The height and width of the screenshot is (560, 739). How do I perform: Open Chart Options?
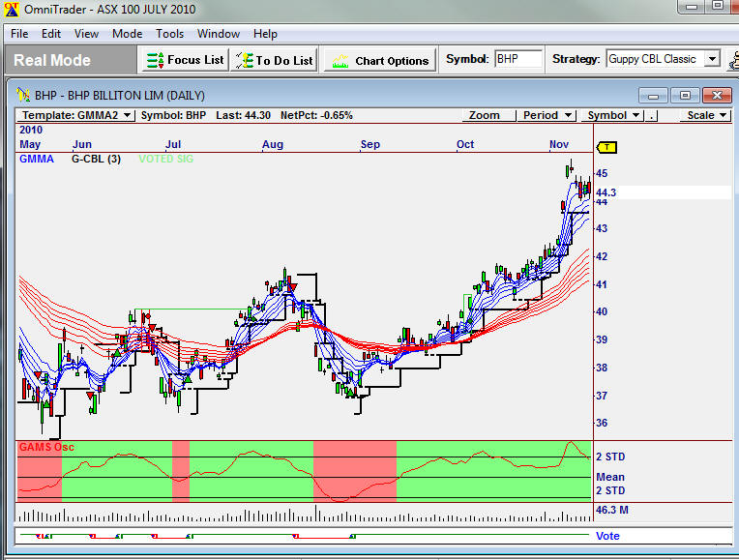(x=380, y=60)
